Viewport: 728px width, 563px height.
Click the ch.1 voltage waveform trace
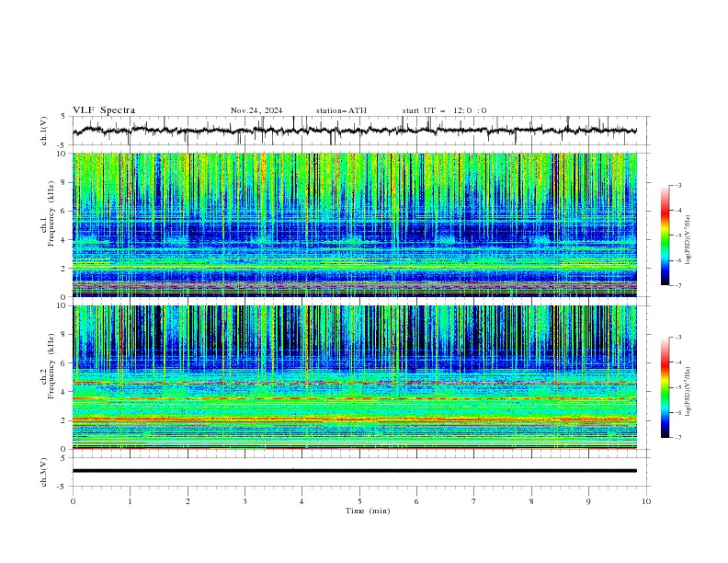(x=355, y=131)
